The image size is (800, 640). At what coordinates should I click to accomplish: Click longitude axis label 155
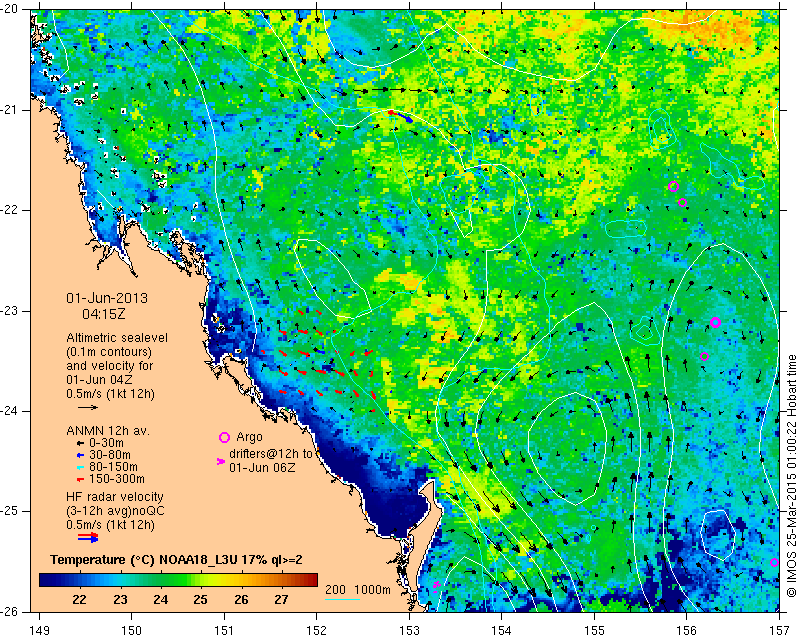[594, 630]
